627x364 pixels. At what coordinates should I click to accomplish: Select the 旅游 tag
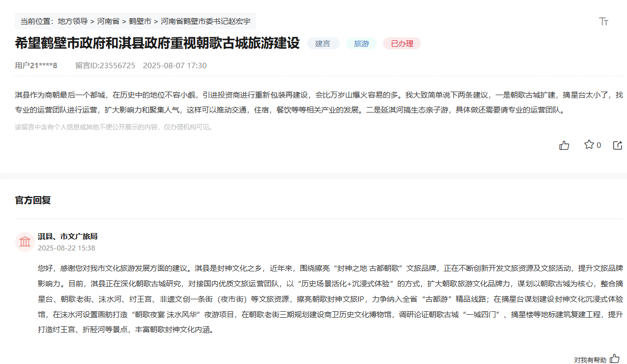pyautogui.click(x=361, y=43)
